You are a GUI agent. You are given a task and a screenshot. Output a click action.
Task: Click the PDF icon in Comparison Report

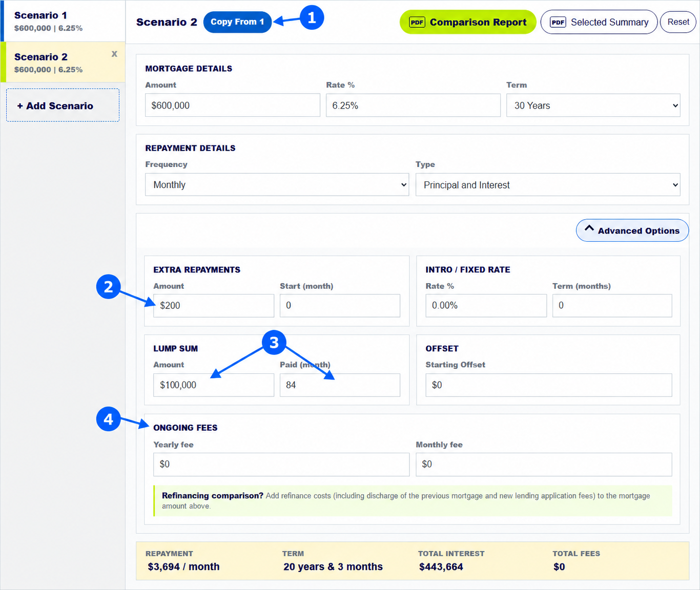pyautogui.click(x=417, y=22)
